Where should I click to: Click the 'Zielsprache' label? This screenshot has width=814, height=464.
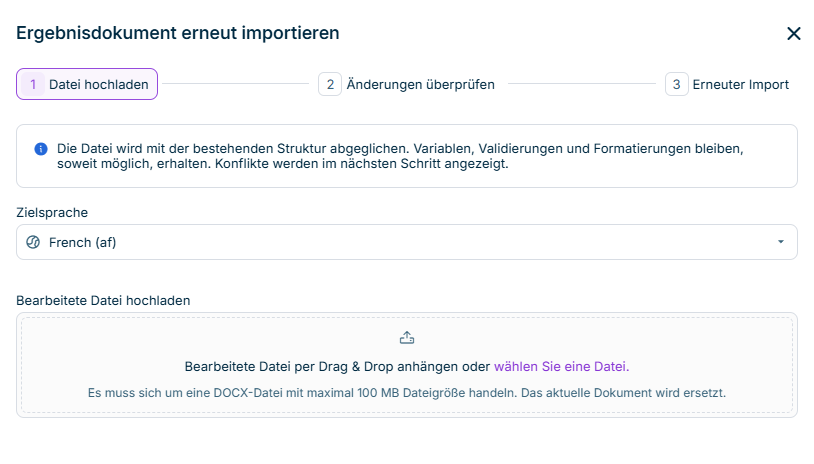(x=52, y=213)
